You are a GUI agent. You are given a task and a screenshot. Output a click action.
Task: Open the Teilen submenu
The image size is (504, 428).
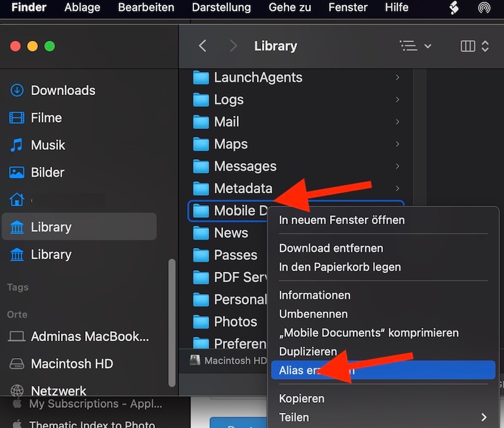click(383, 417)
